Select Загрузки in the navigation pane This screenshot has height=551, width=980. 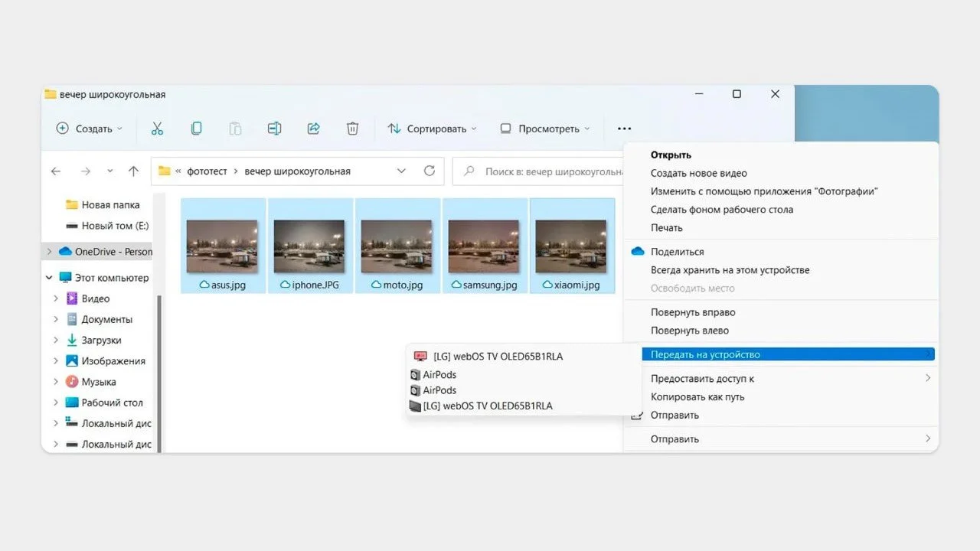(x=101, y=340)
